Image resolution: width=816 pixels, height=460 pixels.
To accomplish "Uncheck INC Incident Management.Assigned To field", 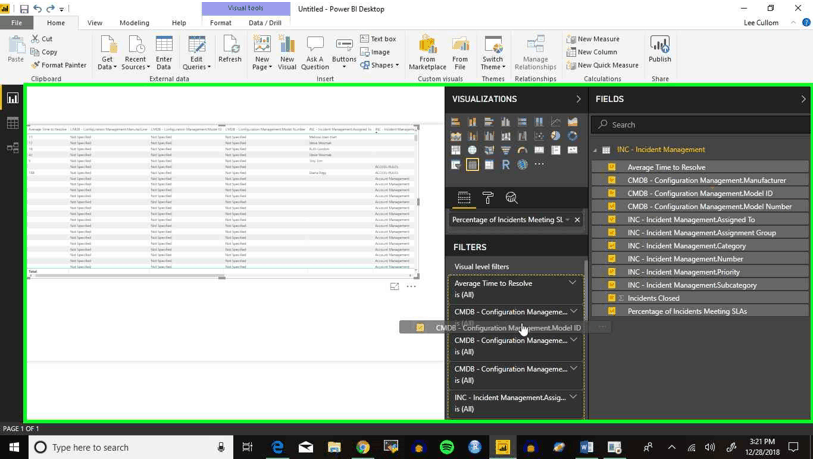I will tap(612, 219).
